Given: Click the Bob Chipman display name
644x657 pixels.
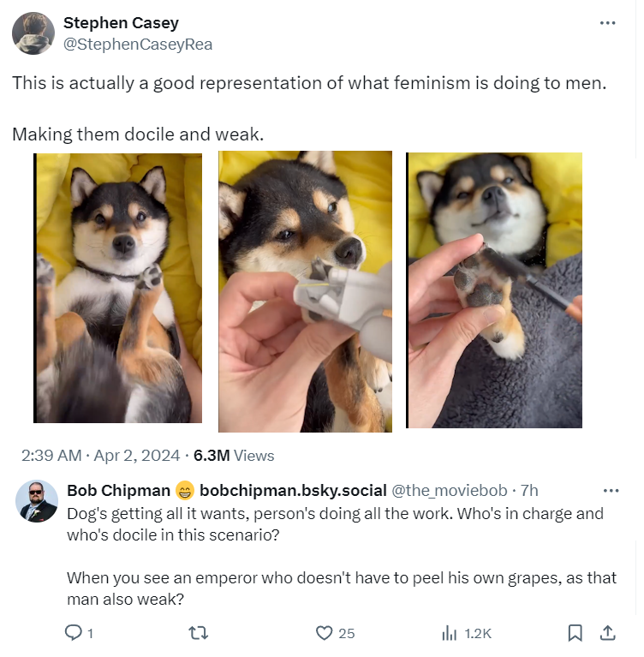Looking at the screenshot, I should coord(118,490).
